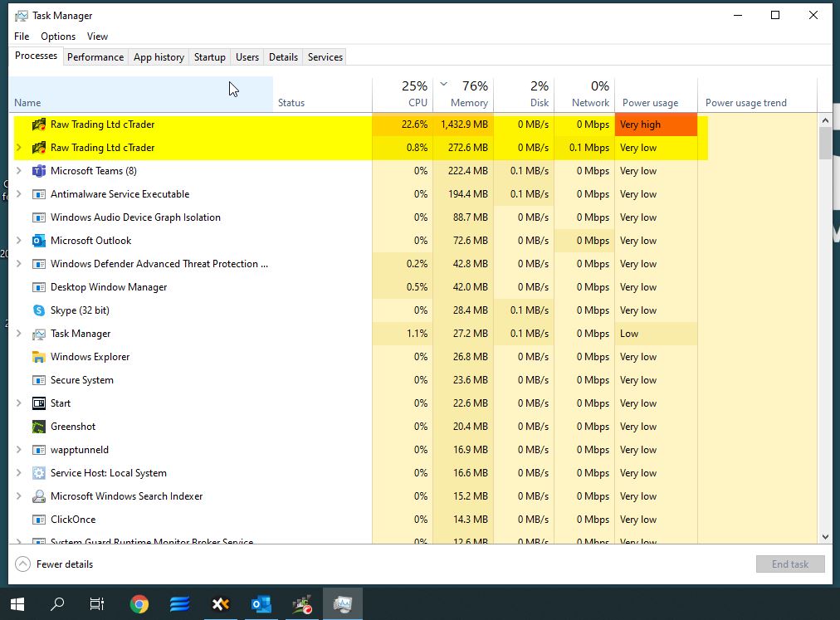Expand the Antimalware Service Executable row

click(x=19, y=194)
